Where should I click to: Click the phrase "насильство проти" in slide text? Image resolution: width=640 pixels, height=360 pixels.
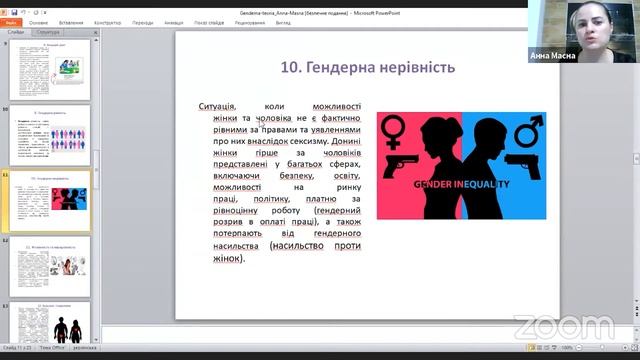(317, 246)
